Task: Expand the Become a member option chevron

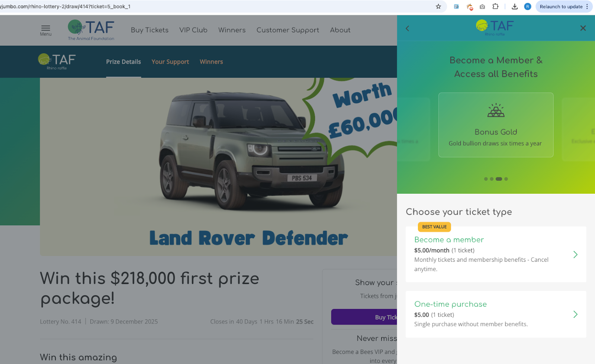Action: (x=575, y=254)
